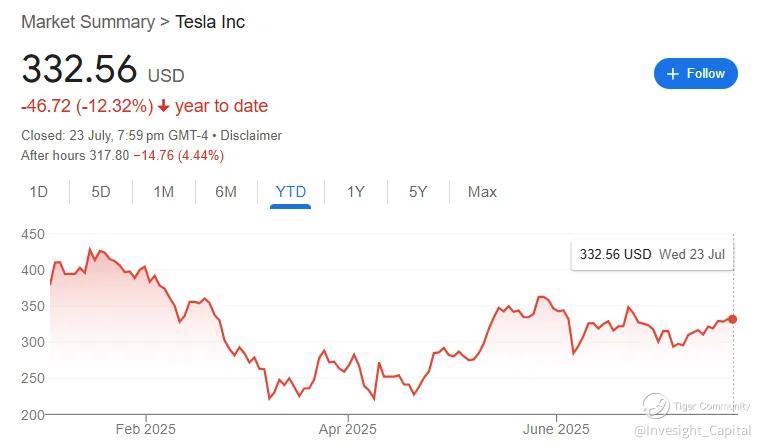Click the Tiger Community logo watermark

tap(656, 405)
